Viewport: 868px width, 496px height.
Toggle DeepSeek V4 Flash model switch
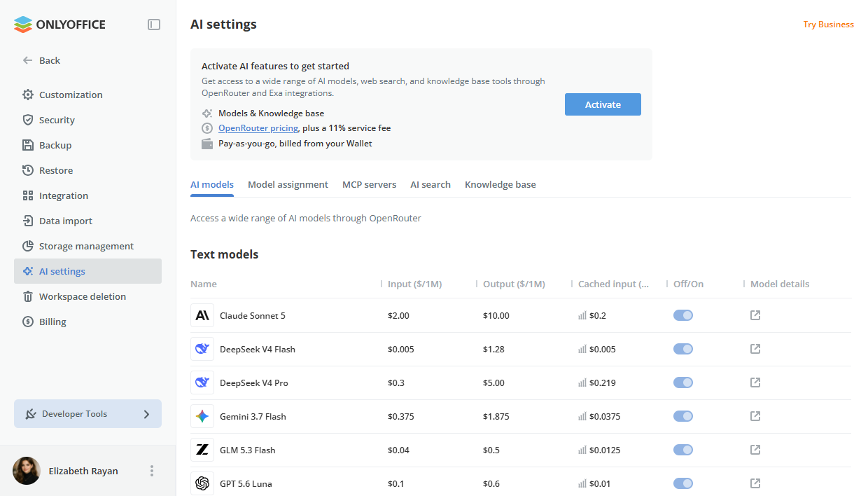point(683,349)
